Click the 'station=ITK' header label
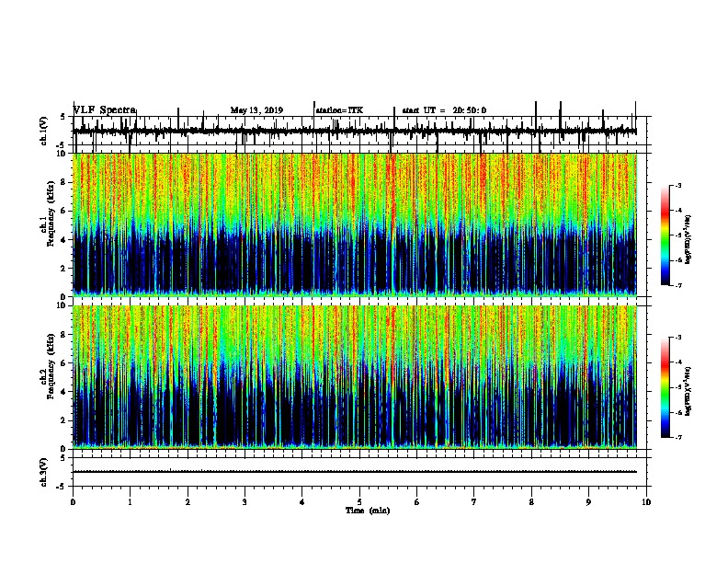 pos(339,110)
